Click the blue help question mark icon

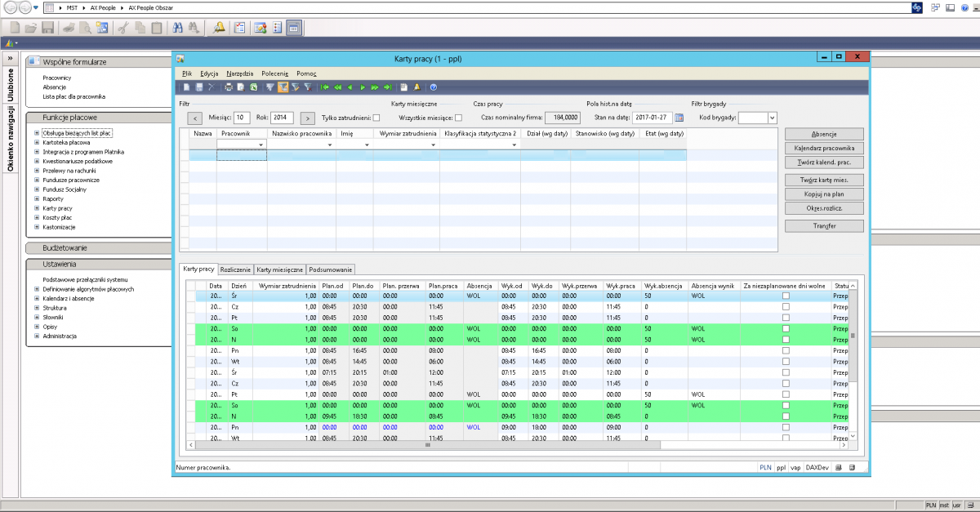click(433, 87)
